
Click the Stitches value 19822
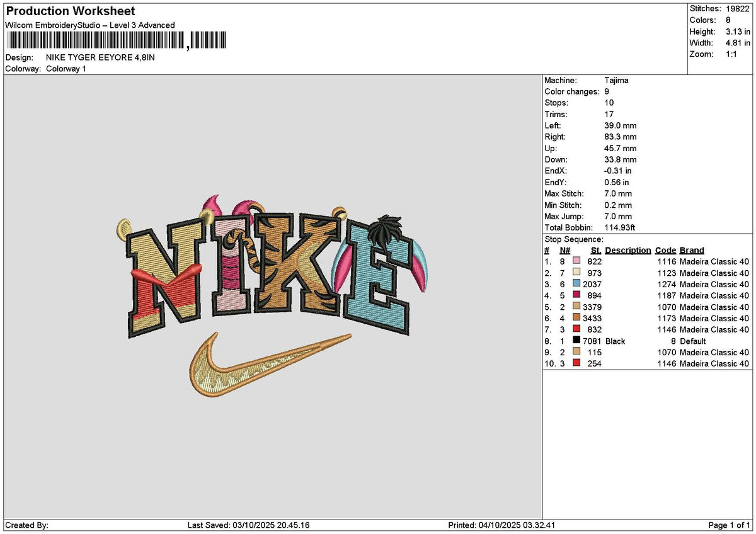click(738, 9)
